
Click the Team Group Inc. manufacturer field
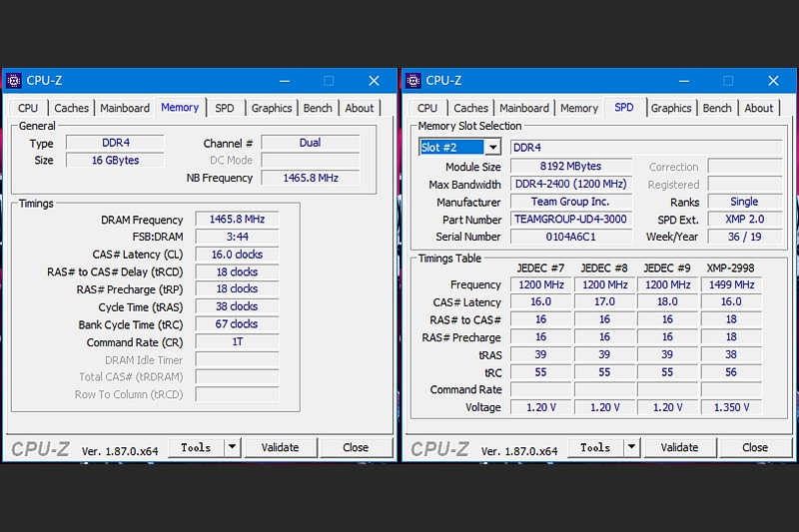click(571, 202)
